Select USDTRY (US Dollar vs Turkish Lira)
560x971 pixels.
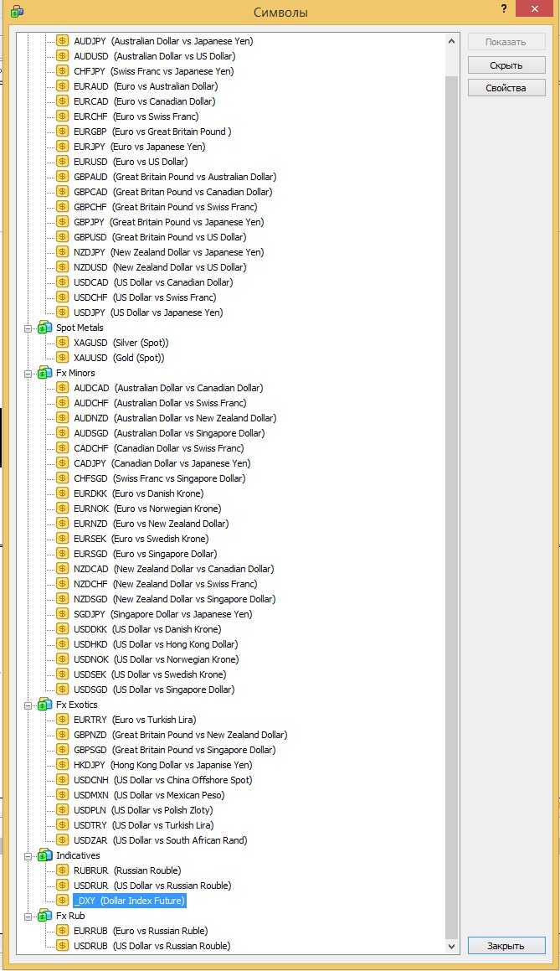tap(144, 825)
